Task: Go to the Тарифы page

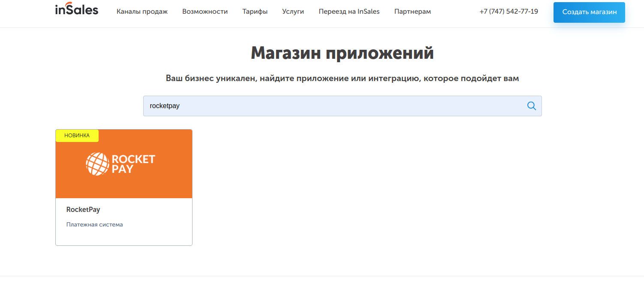Action: pyautogui.click(x=255, y=12)
